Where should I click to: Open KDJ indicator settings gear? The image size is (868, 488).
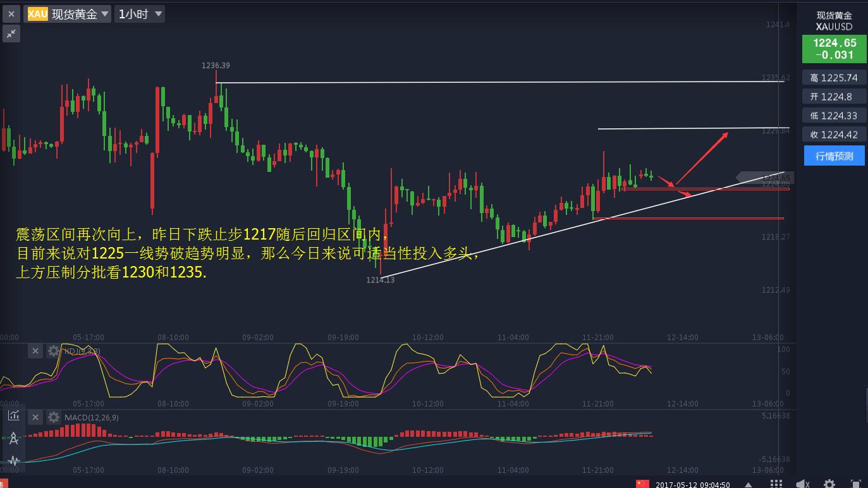54,351
